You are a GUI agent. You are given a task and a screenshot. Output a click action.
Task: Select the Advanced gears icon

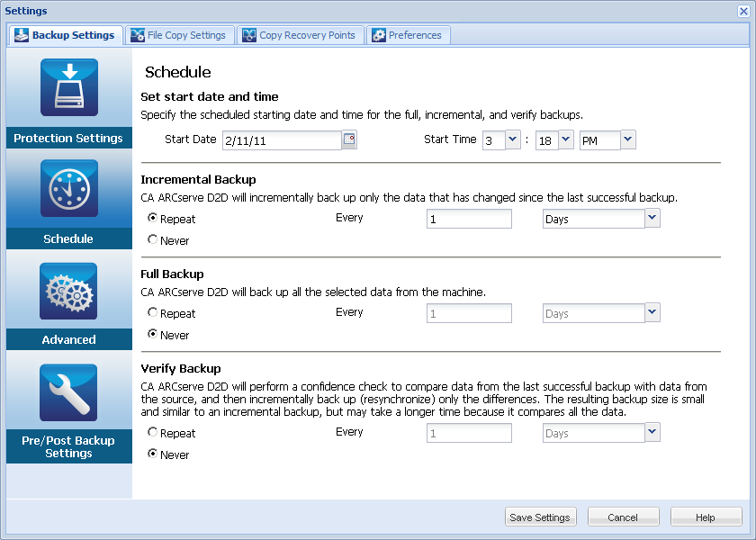click(68, 291)
